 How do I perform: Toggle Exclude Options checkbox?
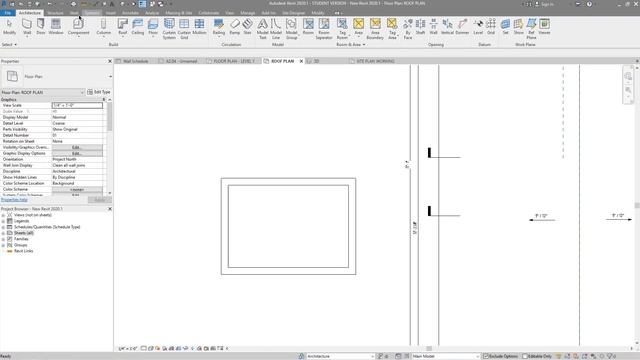(486, 356)
